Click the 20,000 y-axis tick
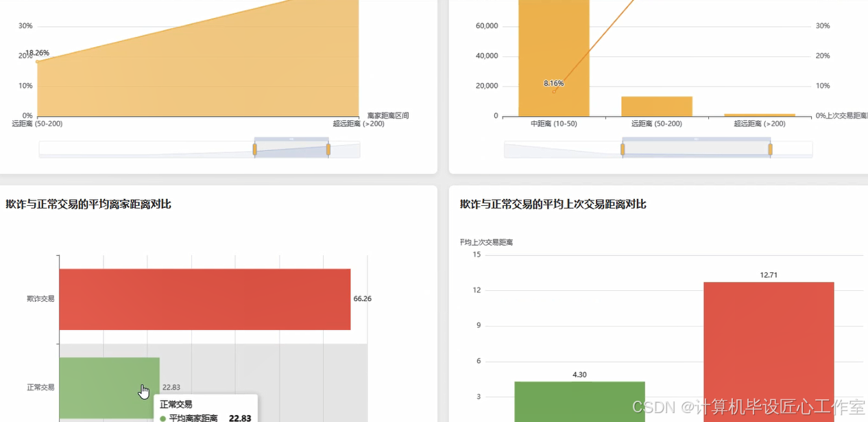Viewport: 868px width, 422px height. 487,86
